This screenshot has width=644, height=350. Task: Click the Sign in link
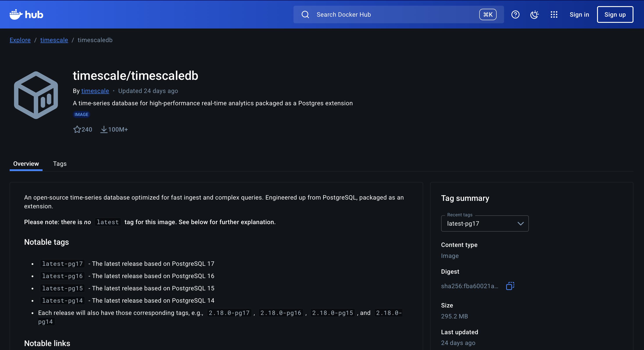(579, 14)
